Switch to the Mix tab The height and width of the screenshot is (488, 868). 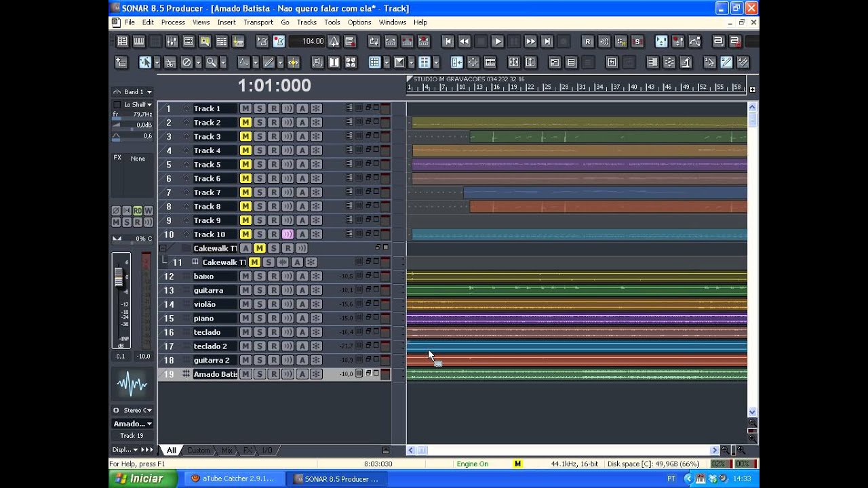click(226, 450)
